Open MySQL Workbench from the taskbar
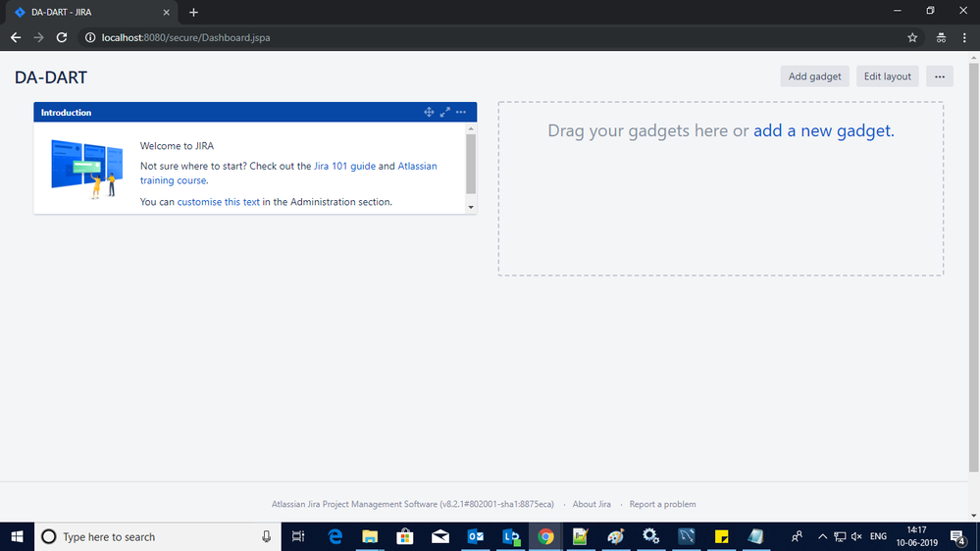Image resolution: width=980 pixels, height=551 pixels. 687,536
